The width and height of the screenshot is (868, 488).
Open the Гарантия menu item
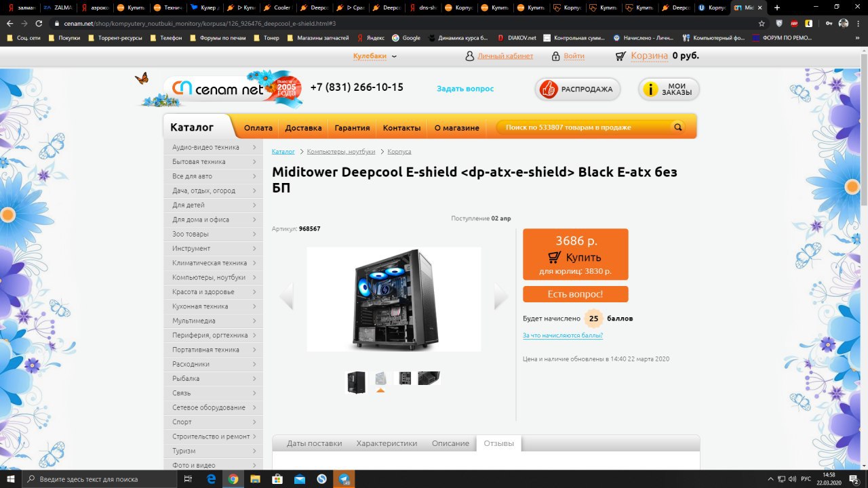coord(353,127)
